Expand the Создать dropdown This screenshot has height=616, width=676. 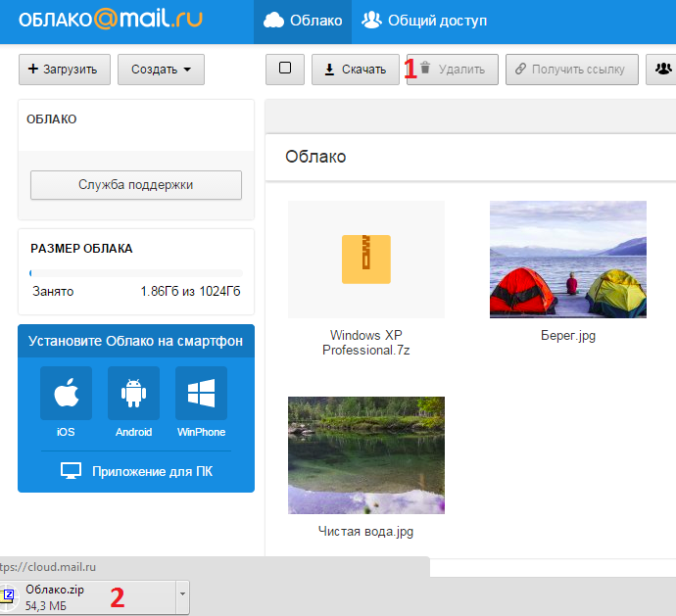tap(161, 70)
